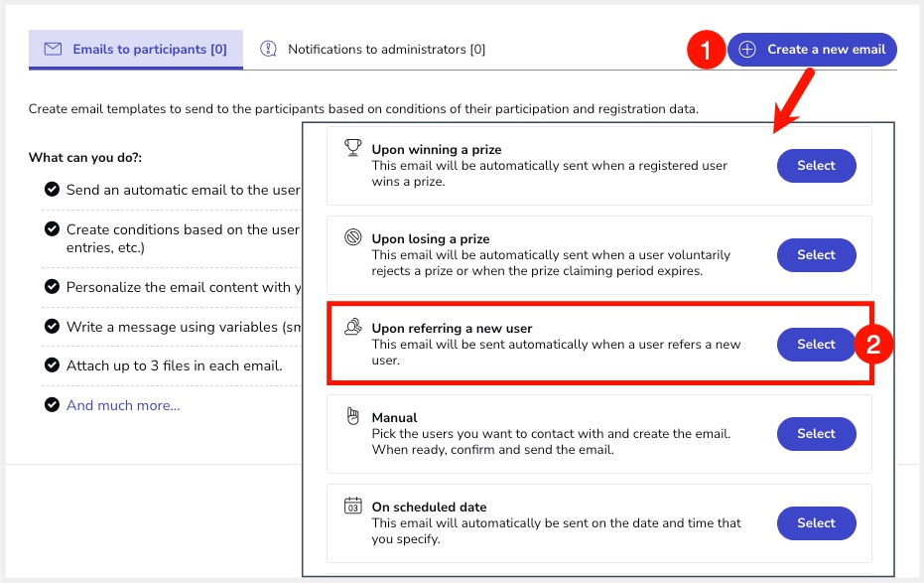Image resolution: width=924 pixels, height=583 pixels.
Task: Select the Upon referring a new user email
Action: tap(816, 345)
